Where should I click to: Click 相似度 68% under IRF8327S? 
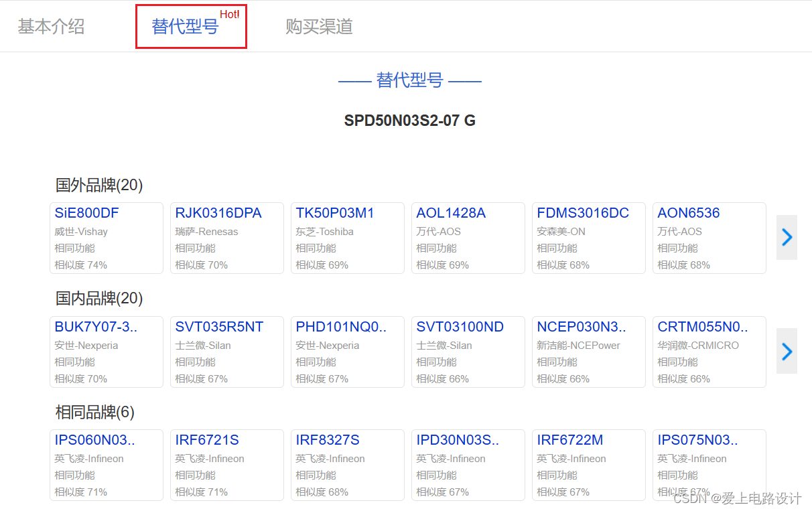click(x=322, y=492)
